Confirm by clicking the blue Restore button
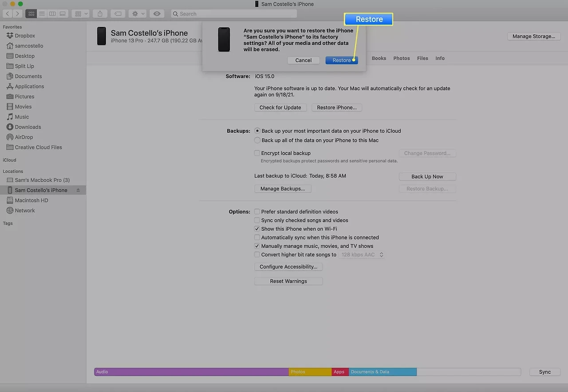Screen dimensions: 568x392 342,60
